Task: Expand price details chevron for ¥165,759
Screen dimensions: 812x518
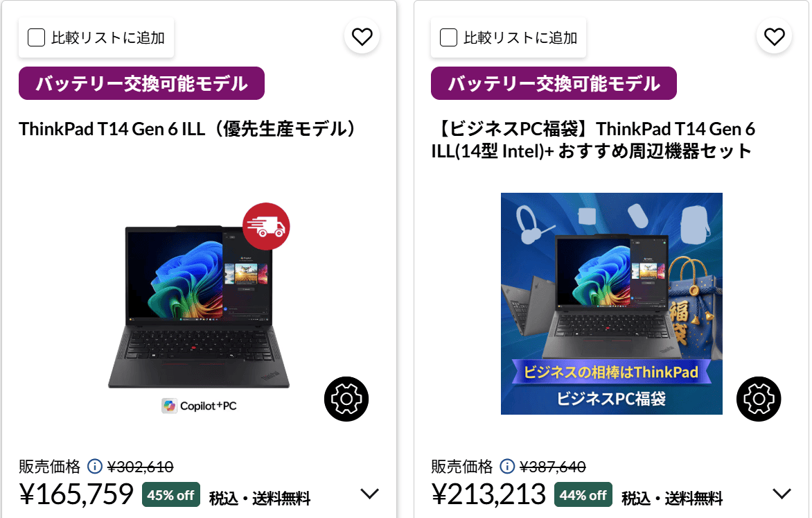Action: [x=370, y=494]
